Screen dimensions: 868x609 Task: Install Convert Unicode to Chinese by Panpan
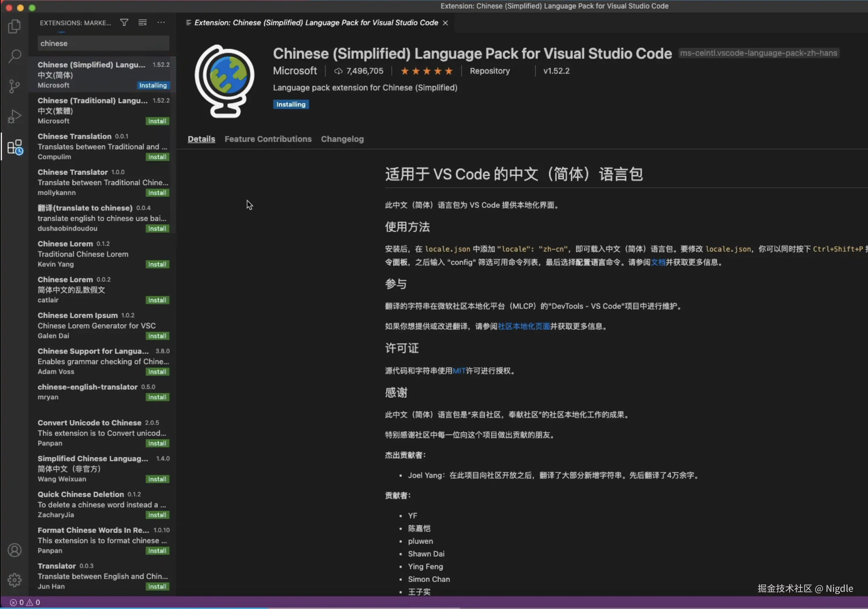tap(157, 444)
